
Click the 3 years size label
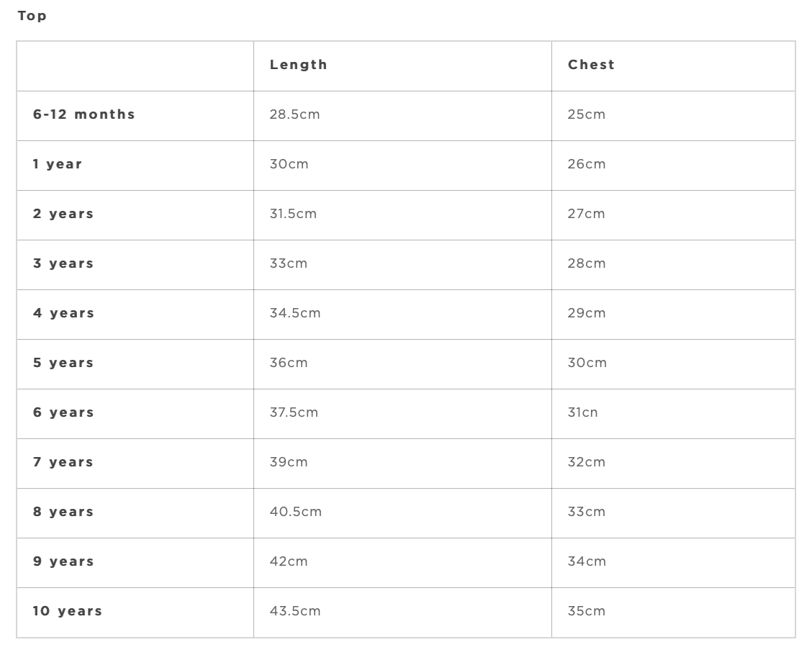[63, 263]
